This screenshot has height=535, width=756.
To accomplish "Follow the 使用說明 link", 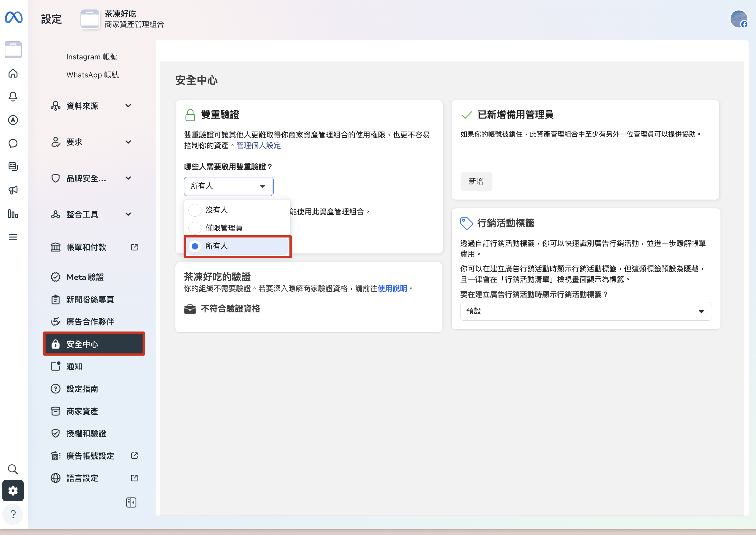I will tap(392, 288).
